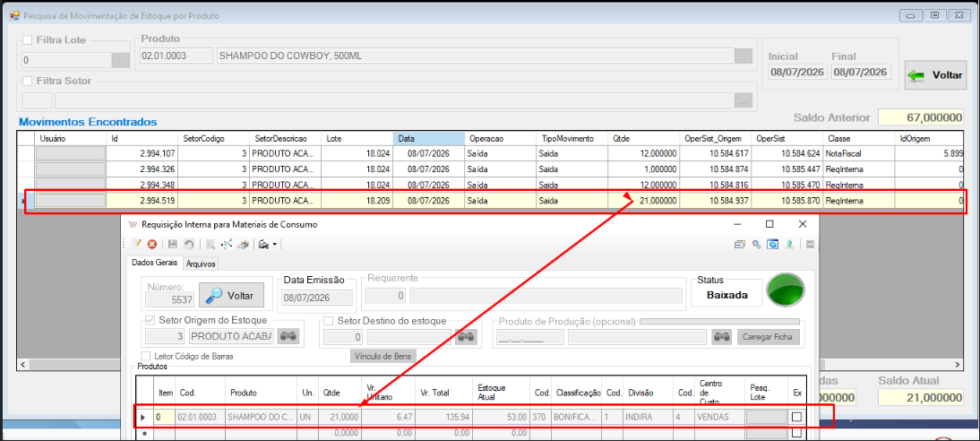Click the NotaFiscal class cell

click(860, 152)
